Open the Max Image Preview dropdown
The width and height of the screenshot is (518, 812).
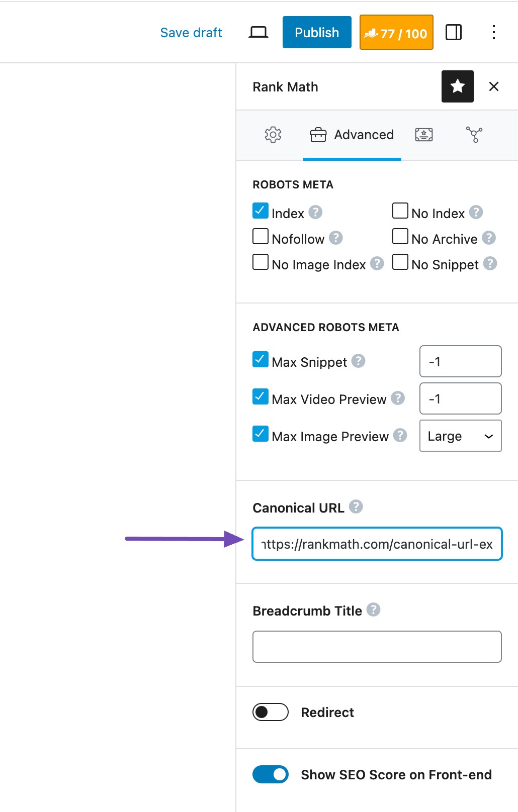460,436
